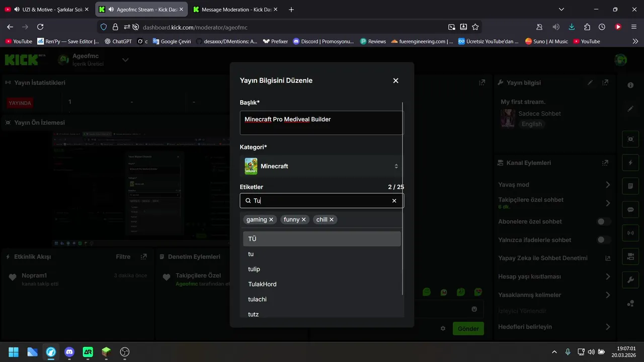Switch to Message Moderation Kick tab
Image resolution: width=644 pixels, height=362 pixels.
click(235, 10)
